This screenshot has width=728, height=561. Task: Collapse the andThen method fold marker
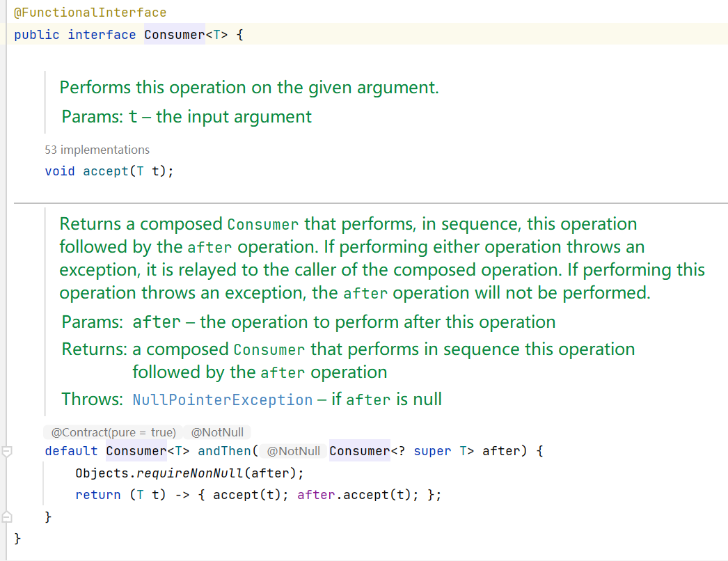[x=7, y=451]
